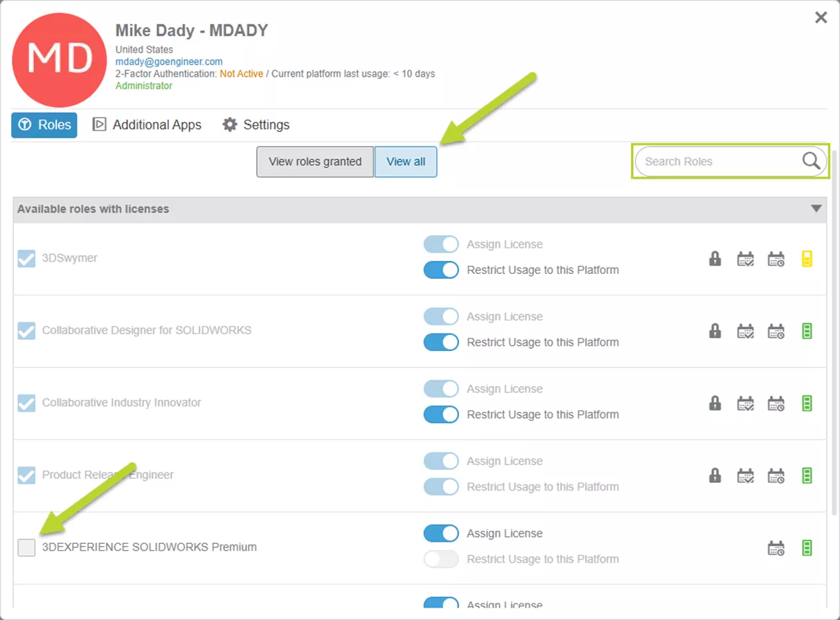Click the lock icon next to 3DSwymer
This screenshot has width=840, height=620.
(715, 258)
